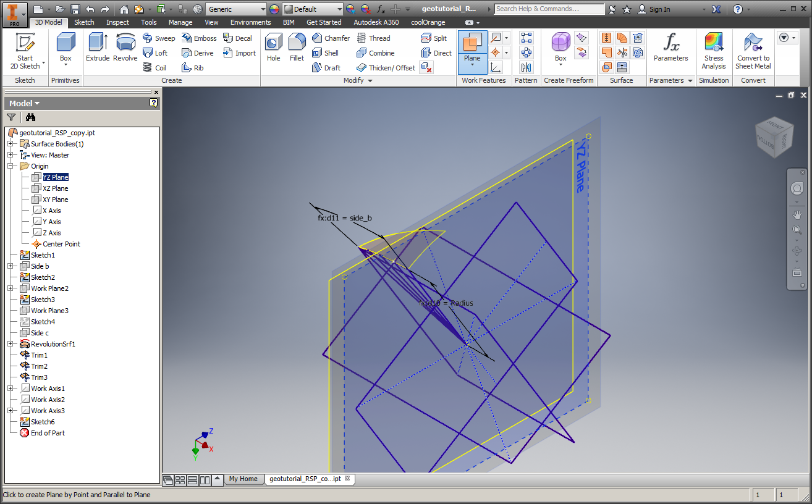Open the Direct edit tool
Viewport: 812px width, 504px height.
click(436, 53)
